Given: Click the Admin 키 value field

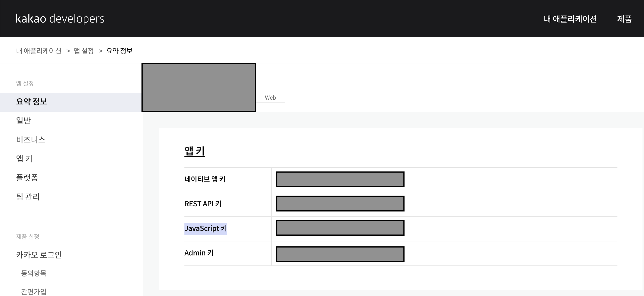Looking at the screenshot, I should pos(340,254).
